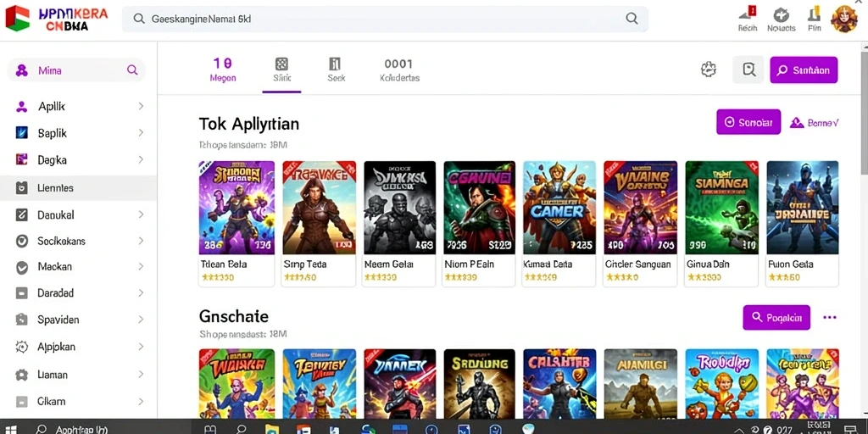Switch to the Megen tab
Image resolution: width=868 pixels, height=434 pixels.
(x=223, y=70)
